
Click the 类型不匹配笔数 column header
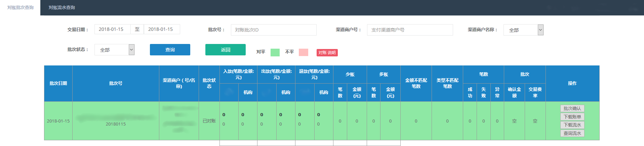click(x=447, y=83)
